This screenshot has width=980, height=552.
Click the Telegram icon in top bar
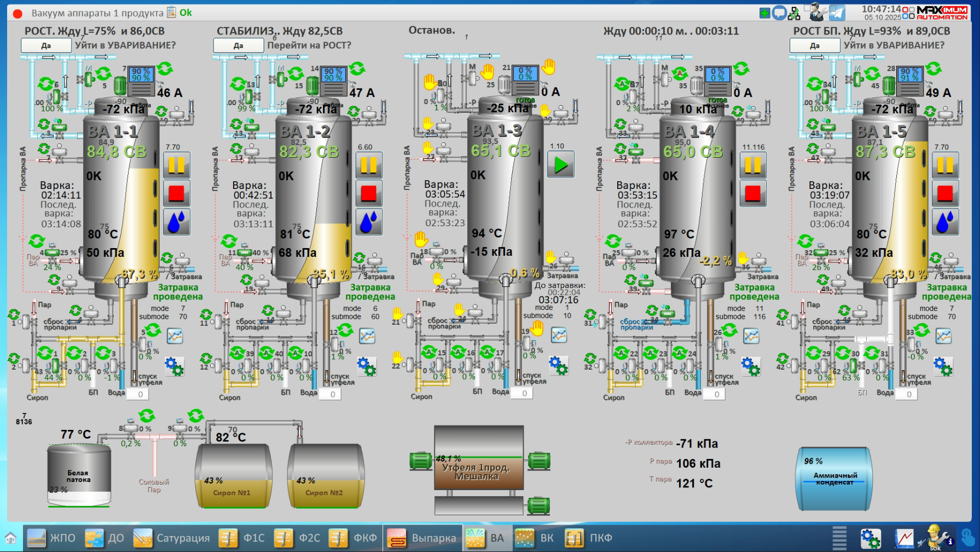pos(837,12)
